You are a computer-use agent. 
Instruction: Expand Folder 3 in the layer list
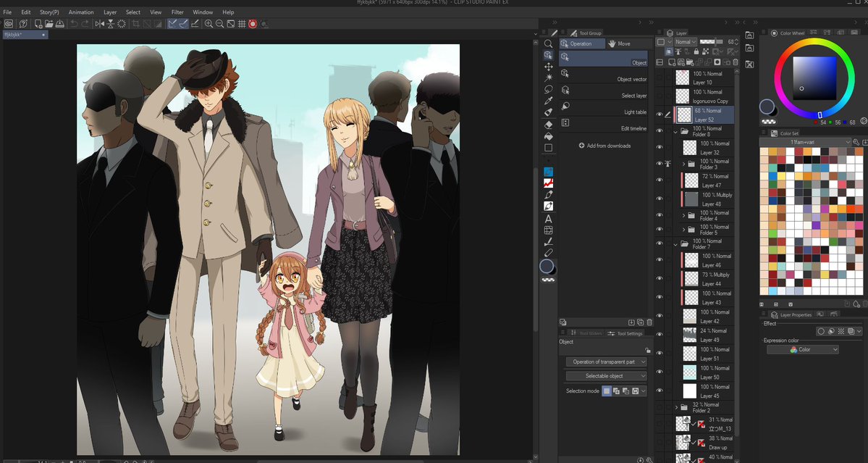pyautogui.click(x=683, y=164)
